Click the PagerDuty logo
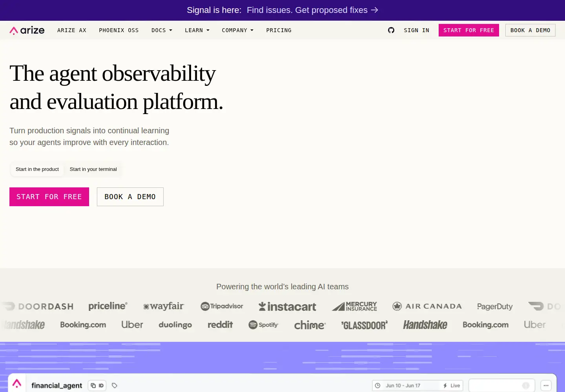The width and height of the screenshot is (565, 392). point(495,307)
